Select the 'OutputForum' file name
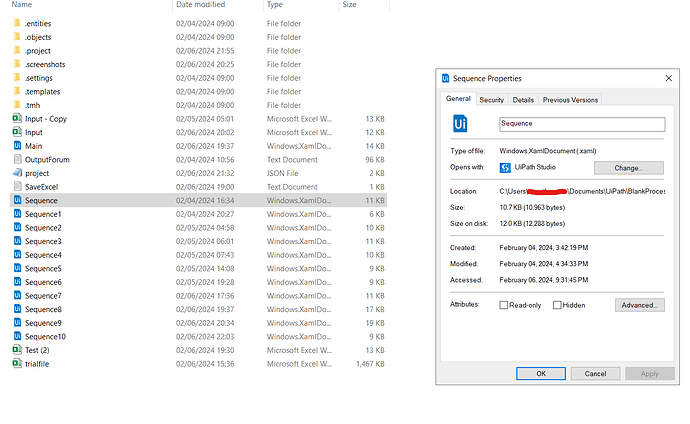 [x=47, y=159]
